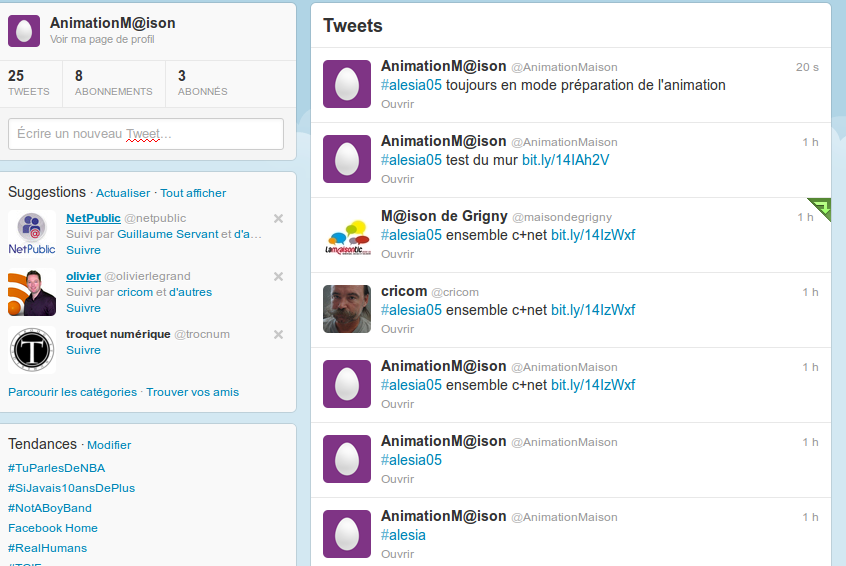The height and width of the screenshot is (566, 846).
Task: Open bit.ly/14IAh2V link in tweet
Action: [565, 160]
